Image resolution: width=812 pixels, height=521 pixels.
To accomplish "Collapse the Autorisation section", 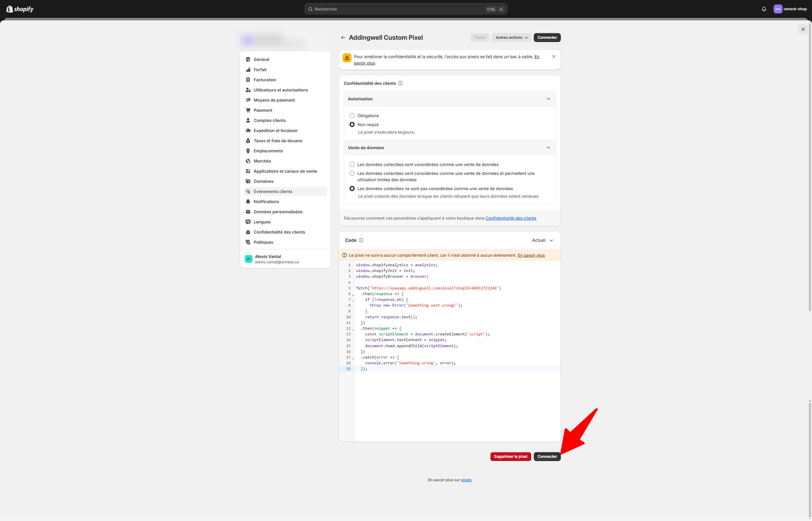I will [x=548, y=99].
